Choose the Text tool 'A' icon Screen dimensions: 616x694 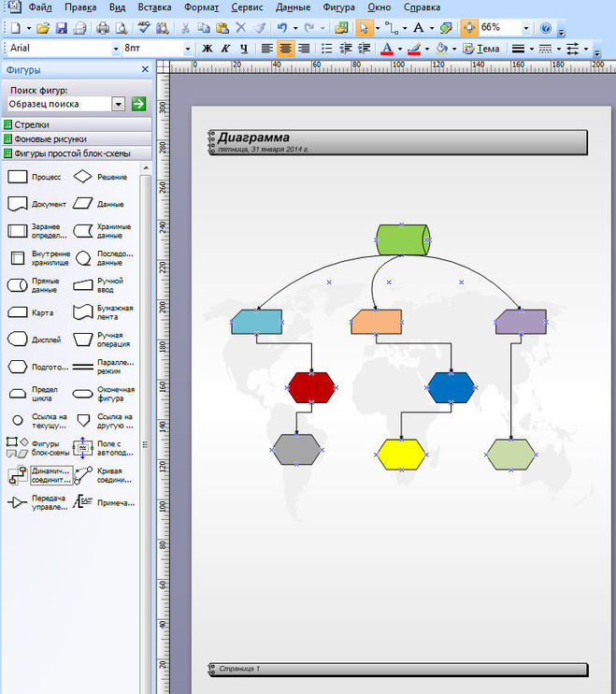coord(418,28)
